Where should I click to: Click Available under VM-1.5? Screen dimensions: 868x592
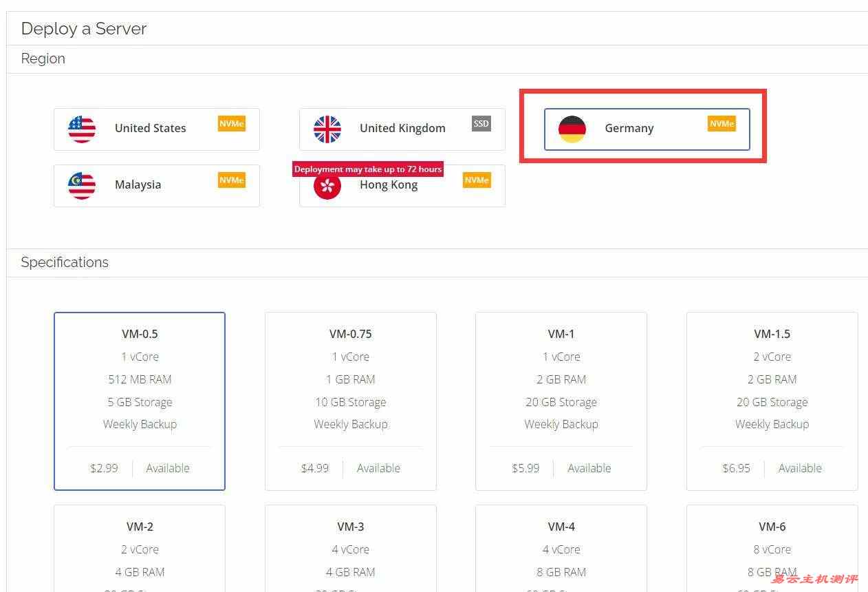800,468
